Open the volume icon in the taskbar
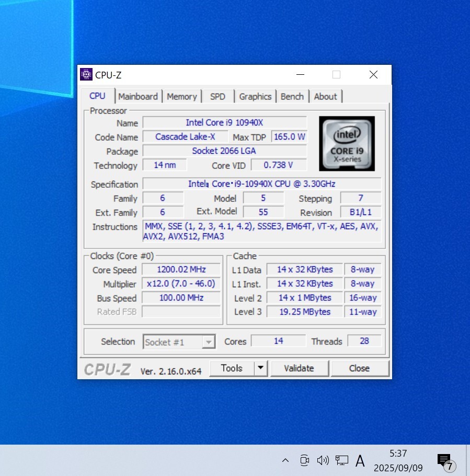 point(323,461)
